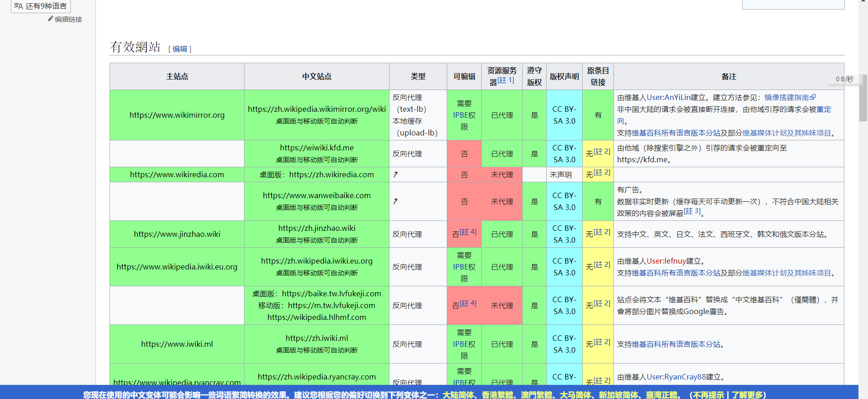
Task: Open 维基百科所有语言版本分站 link in the wikimirror.org row
Action: click(676, 133)
